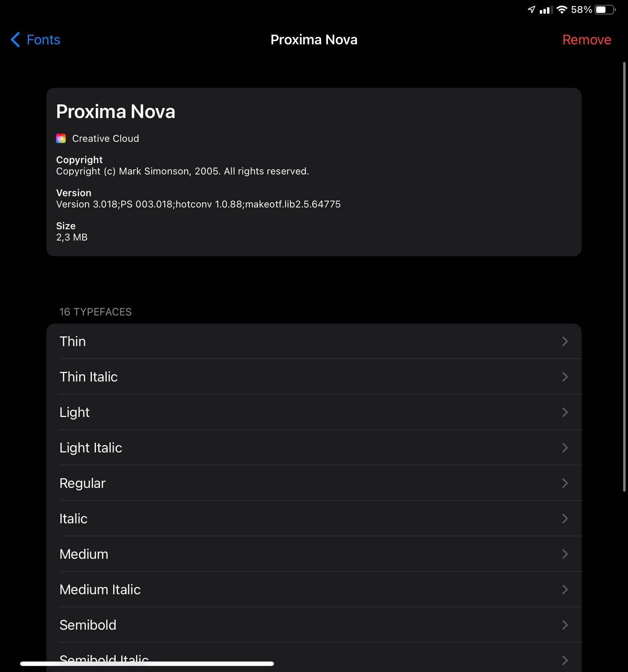Viewport: 628px width, 672px height.
Task: Open the Light Italic typeface row
Action: click(314, 448)
